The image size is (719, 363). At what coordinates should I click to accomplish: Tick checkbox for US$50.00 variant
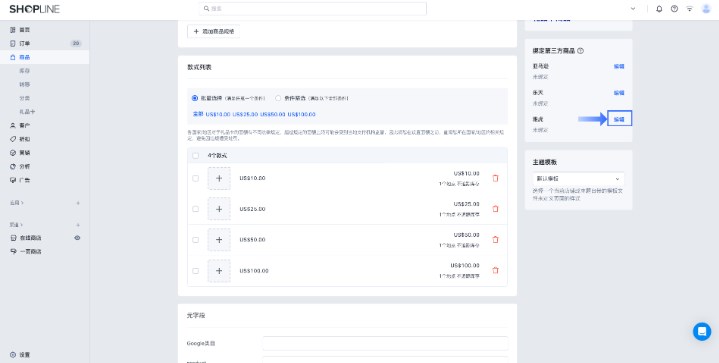[196, 240]
